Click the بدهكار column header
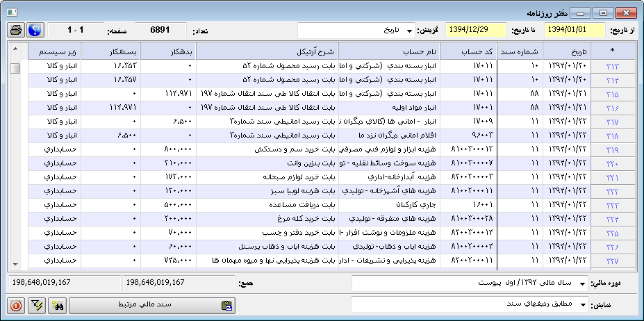The image size is (644, 321). point(168,51)
